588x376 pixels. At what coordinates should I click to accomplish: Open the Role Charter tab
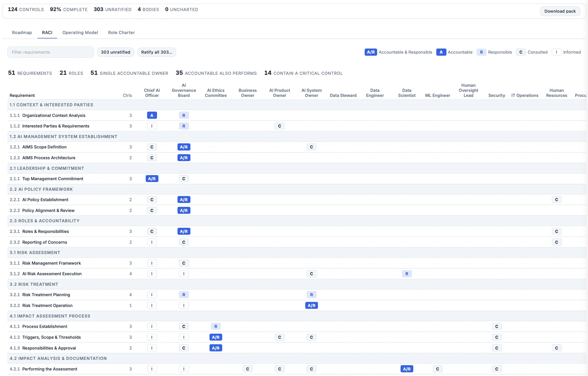(121, 32)
